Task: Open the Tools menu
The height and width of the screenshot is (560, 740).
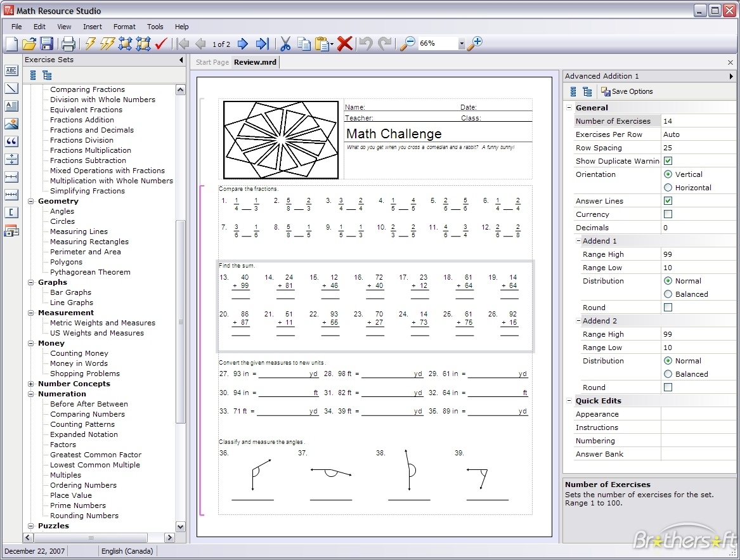Action: coord(155,27)
